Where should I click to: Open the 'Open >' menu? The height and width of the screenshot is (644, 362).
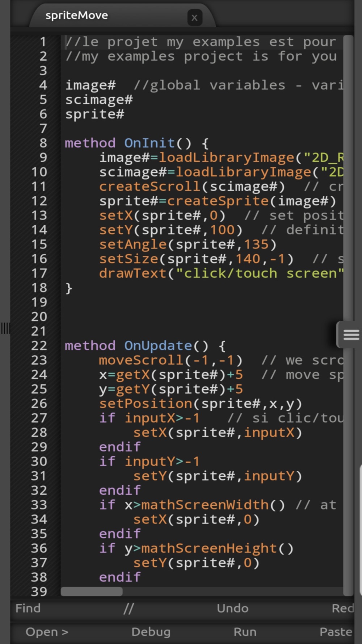coord(47,632)
